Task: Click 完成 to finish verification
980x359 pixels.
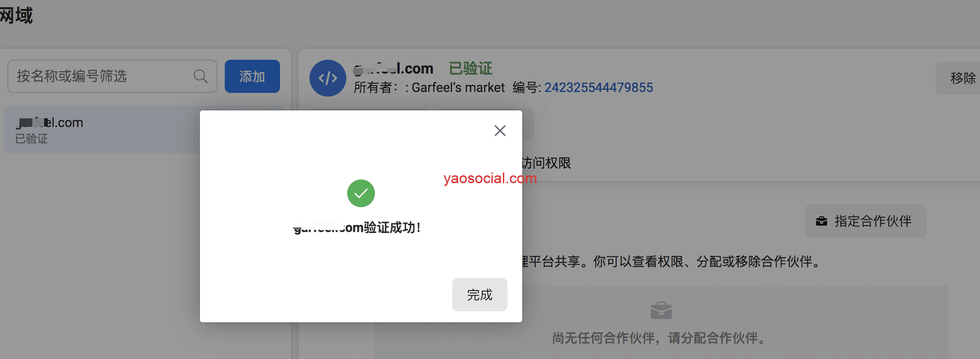Action: tap(480, 295)
